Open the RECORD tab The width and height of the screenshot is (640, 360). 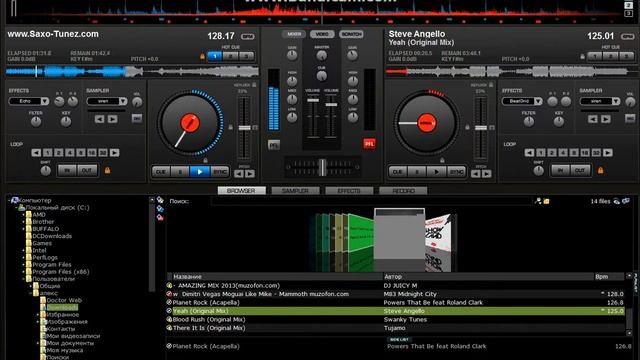tap(403, 191)
